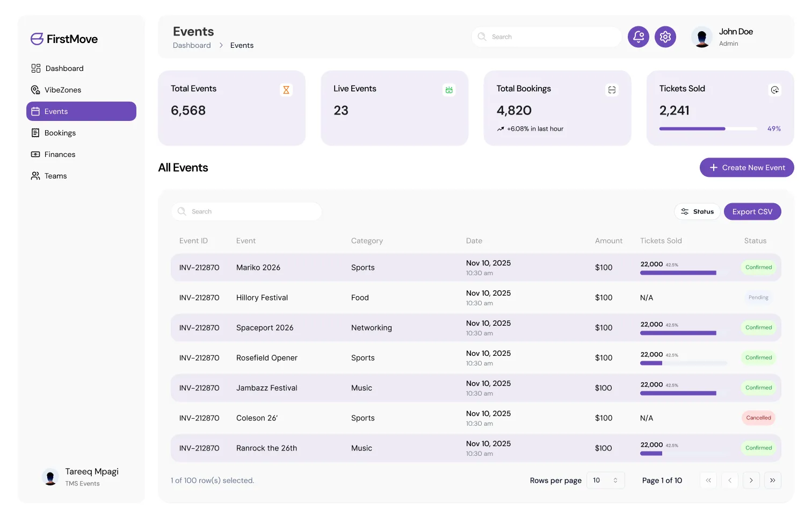Click breadcrumb chevron after Dashboard

click(221, 45)
